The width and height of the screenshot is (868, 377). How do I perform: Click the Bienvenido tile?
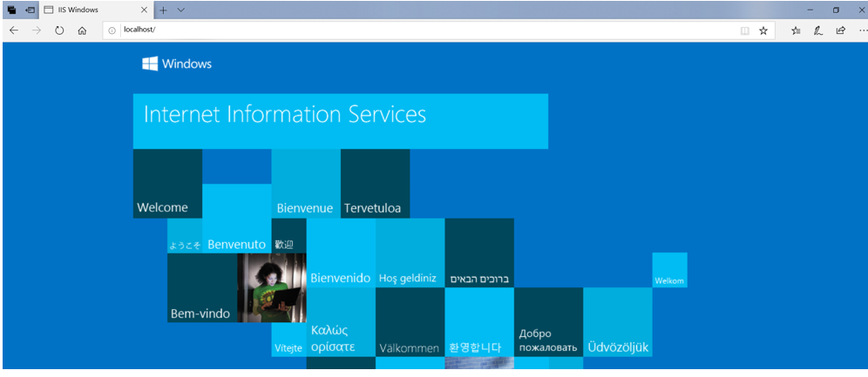click(x=341, y=253)
